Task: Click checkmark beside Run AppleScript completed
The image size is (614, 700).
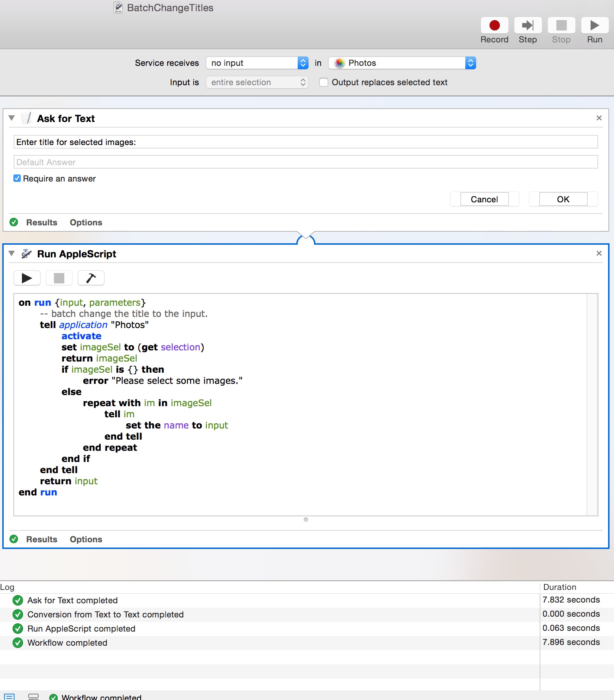Action: click(17, 629)
